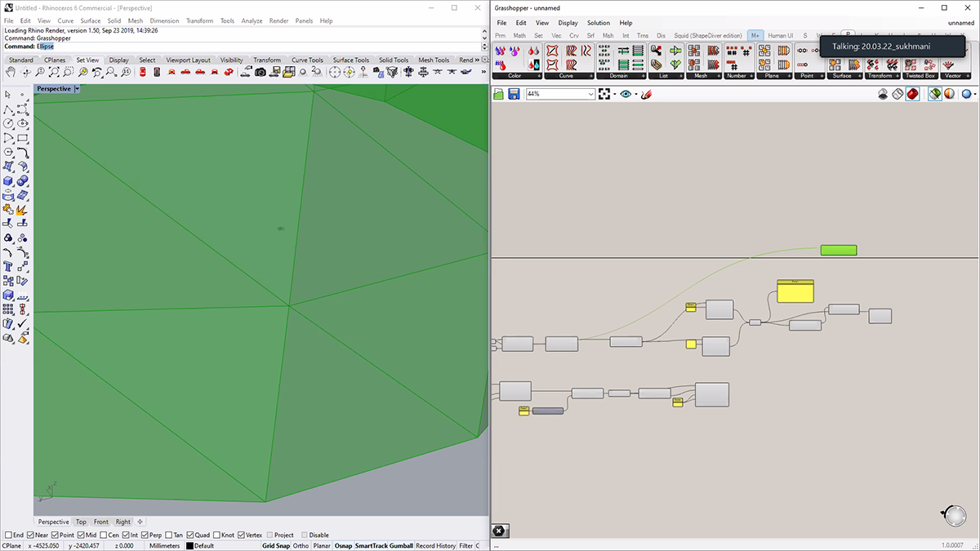Toggle Grid Snap in status bar
The width and height of the screenshot is (980, 551).
[x=275, y=545]
